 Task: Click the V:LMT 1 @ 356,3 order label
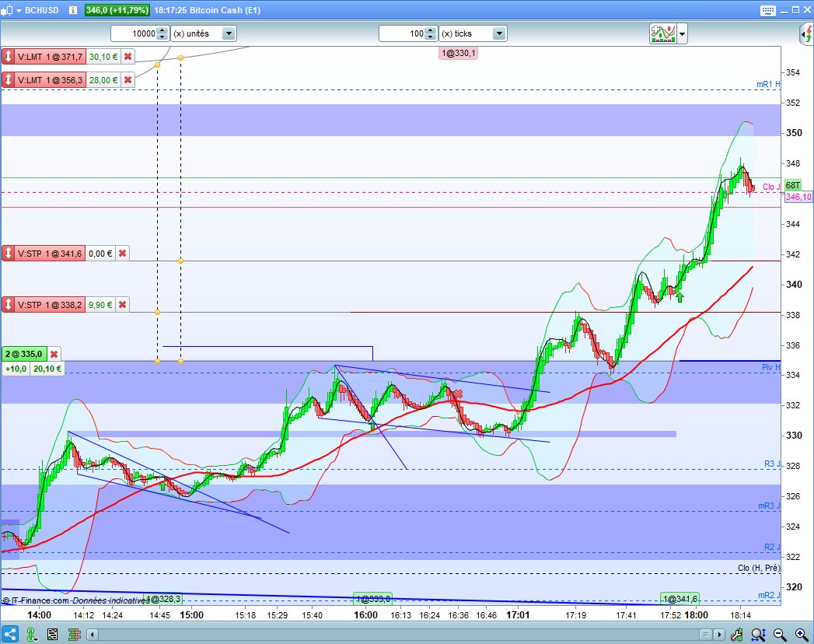coord(48,80)
